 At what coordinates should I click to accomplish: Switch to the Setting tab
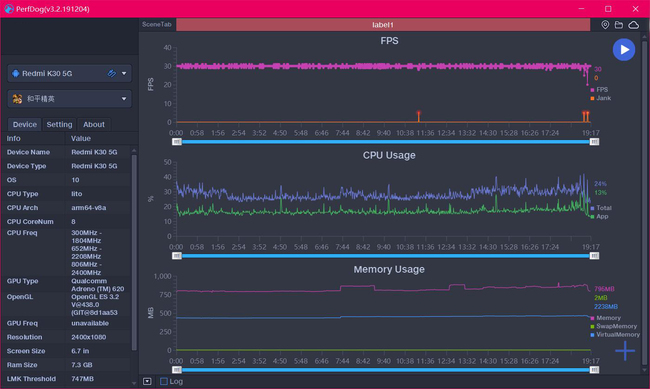click(59, 124)
